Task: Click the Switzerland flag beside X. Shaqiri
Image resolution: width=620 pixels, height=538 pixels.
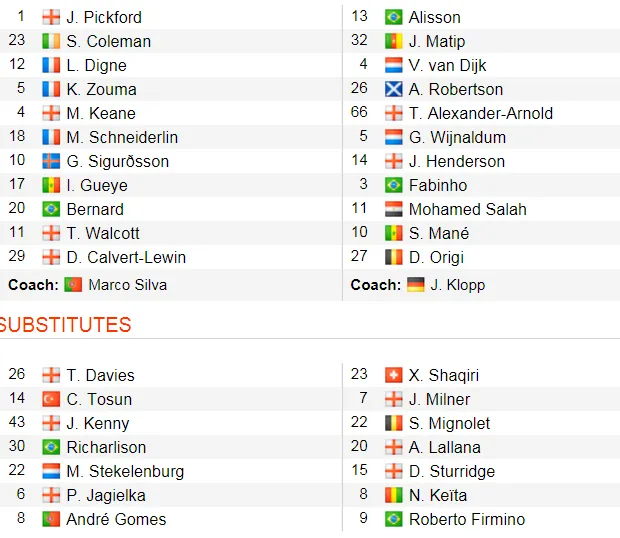Action: 394,375
